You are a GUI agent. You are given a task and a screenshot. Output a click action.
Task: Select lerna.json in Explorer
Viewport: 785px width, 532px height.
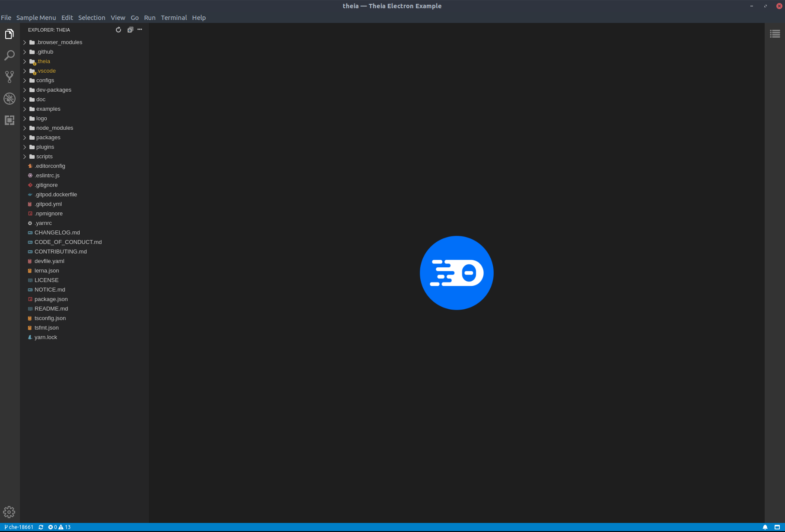[x=84, y=271]
